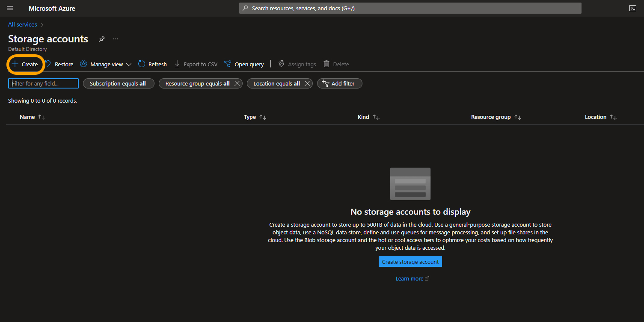Click the Create storage account button
The image size is (644, 322).
point(410,262)
